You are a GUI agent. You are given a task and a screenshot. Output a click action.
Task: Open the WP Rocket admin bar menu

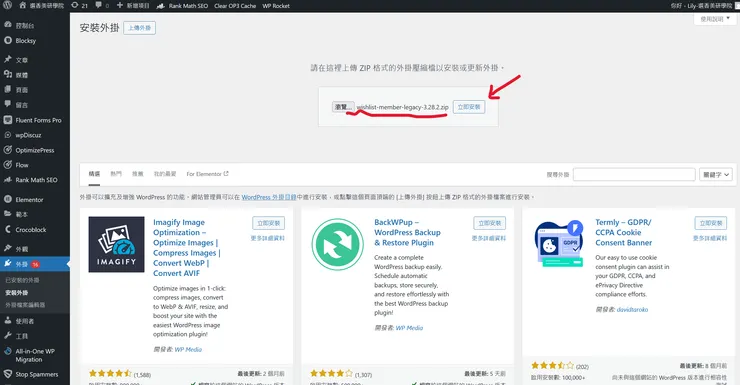(276, 6)
